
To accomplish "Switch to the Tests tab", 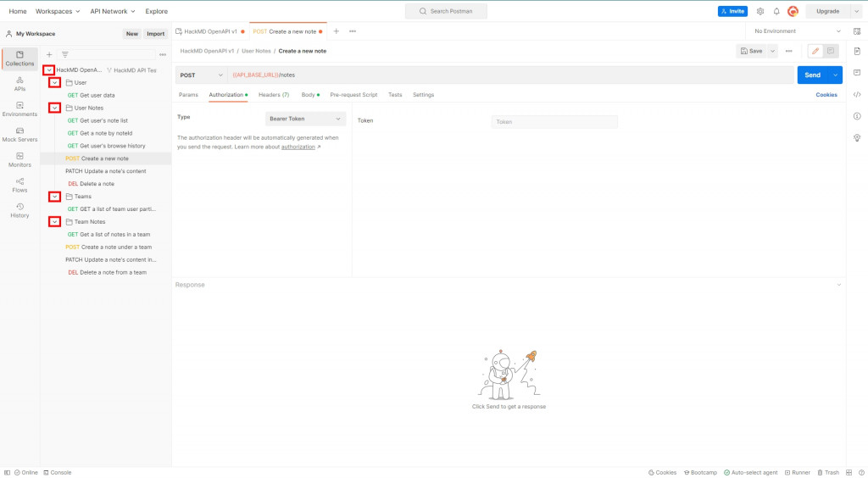I will pos(395,95).
